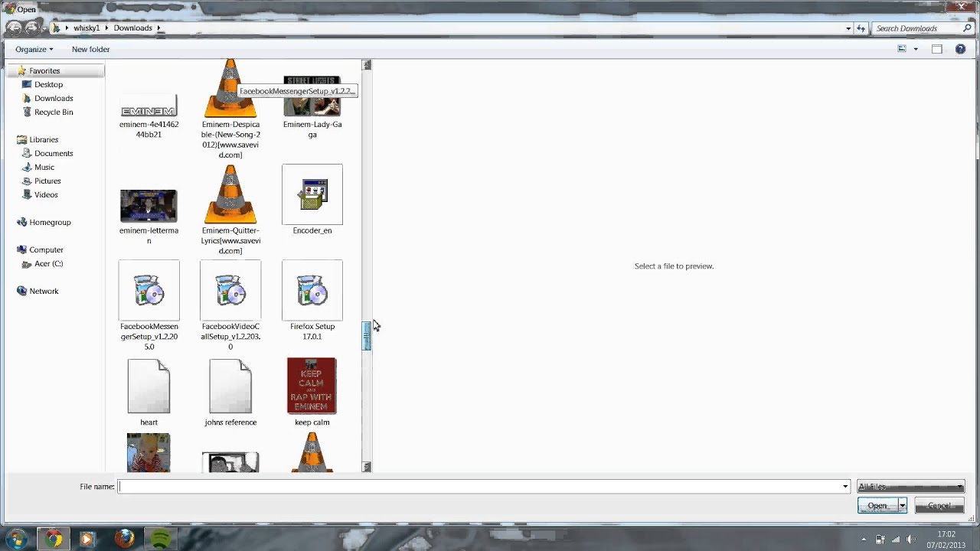980x551 pixels.
Task: Open the recent pages dropdown arrow
Action: tap(46, 28)
